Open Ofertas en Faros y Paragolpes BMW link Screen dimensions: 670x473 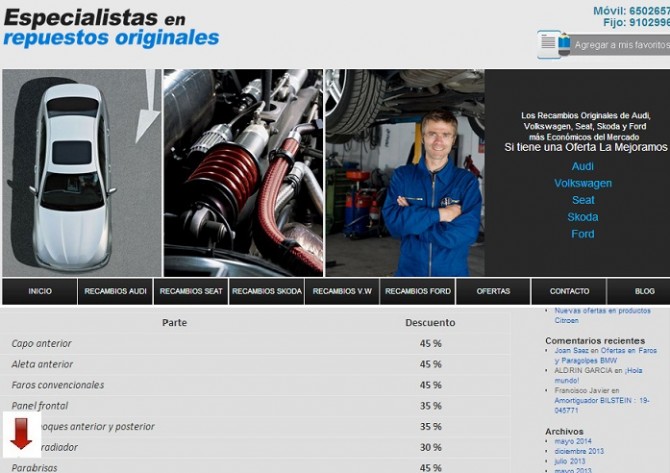pos(605,355)
